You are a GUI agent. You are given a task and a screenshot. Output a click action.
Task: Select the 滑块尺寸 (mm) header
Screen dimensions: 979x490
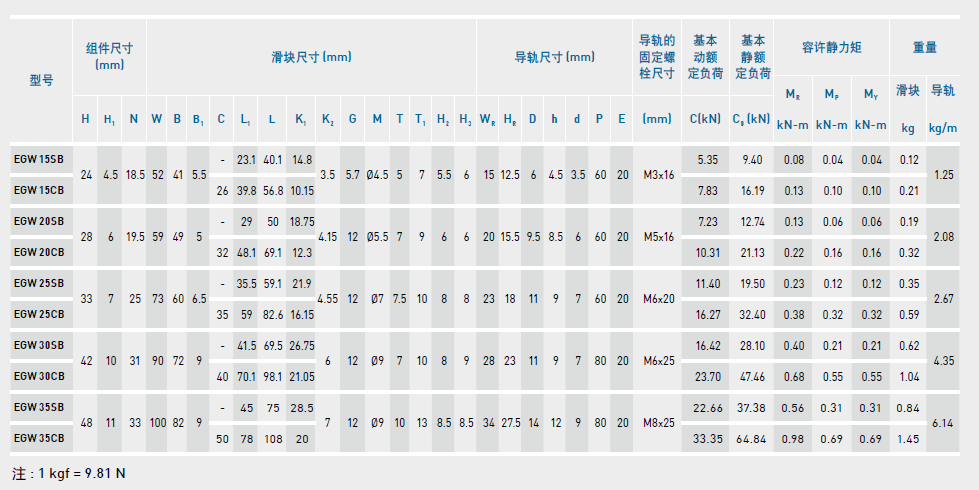tap(311, 57)
